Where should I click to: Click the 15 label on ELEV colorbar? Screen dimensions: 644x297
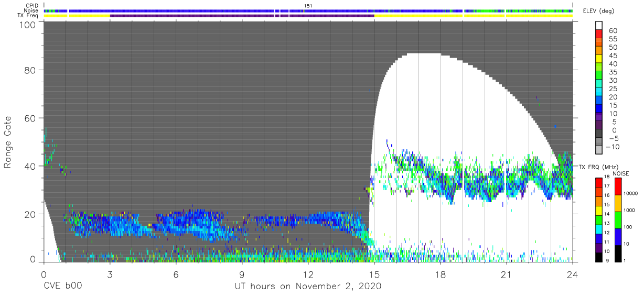coord(613,105)
